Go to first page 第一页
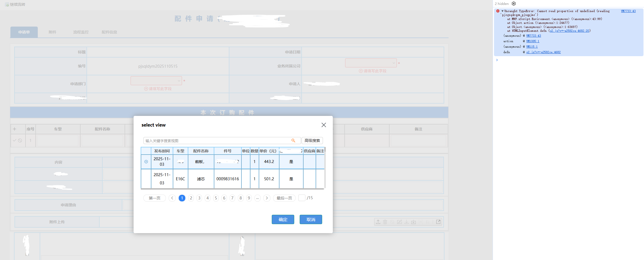 coord(155,198)
